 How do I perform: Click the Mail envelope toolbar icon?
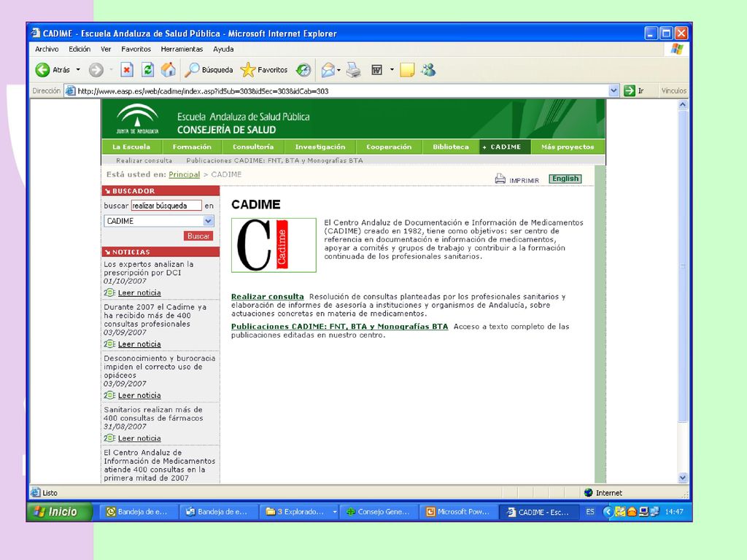[x=328, y=70]
